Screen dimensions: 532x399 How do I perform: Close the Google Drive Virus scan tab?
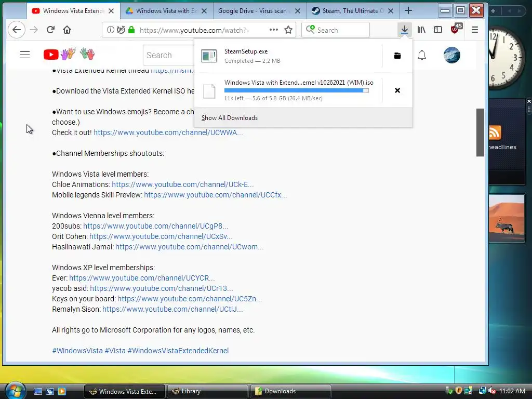(x=298, y=11)
